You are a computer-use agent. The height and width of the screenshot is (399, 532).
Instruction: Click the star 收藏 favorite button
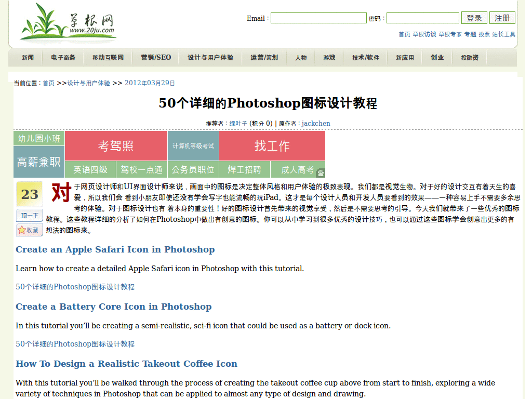(29, 230)
